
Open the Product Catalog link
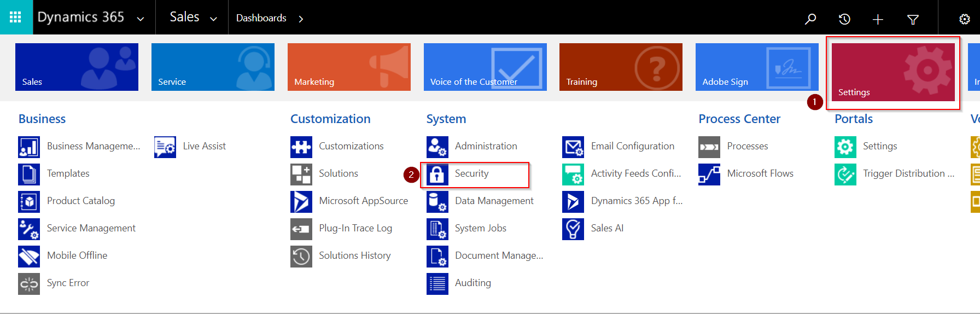click(81, 201)
